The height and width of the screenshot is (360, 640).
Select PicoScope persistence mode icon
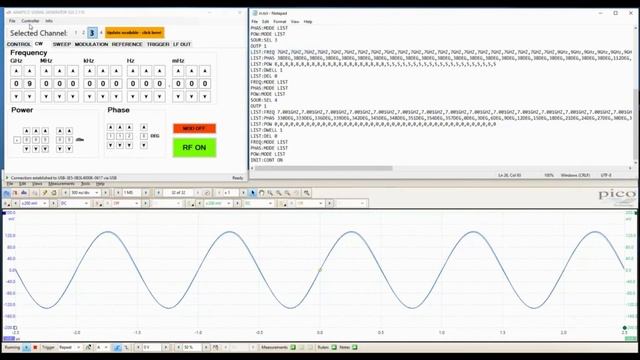pyautogui.click(x=15, y=193)
